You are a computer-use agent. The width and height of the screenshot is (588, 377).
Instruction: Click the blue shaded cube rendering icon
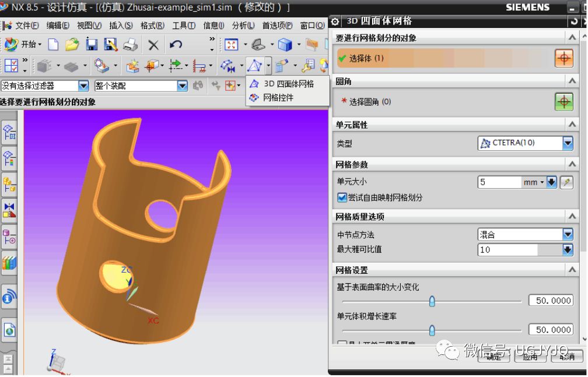coord(285,45)
